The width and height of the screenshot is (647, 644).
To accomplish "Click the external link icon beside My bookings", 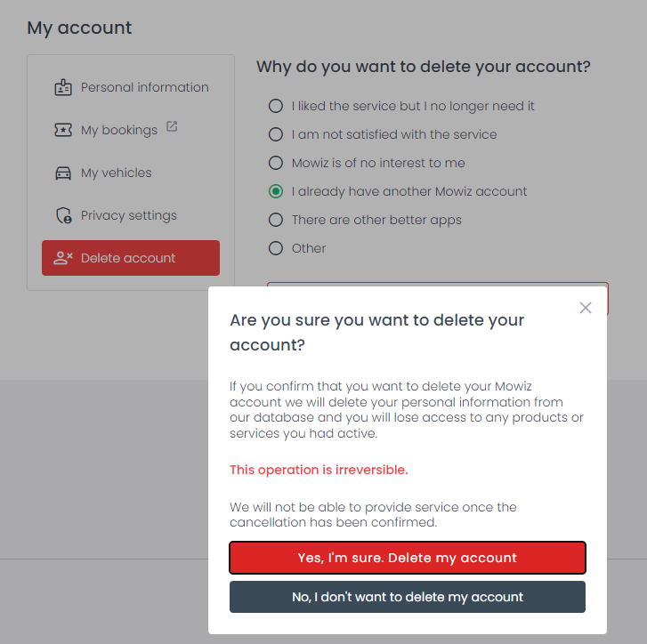I will pyautogui.click(x=172, y=127).
